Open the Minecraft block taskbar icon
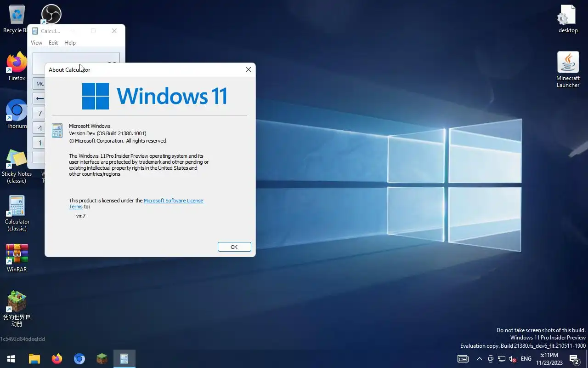Screen dimensions: 588x368 [102, 359]
